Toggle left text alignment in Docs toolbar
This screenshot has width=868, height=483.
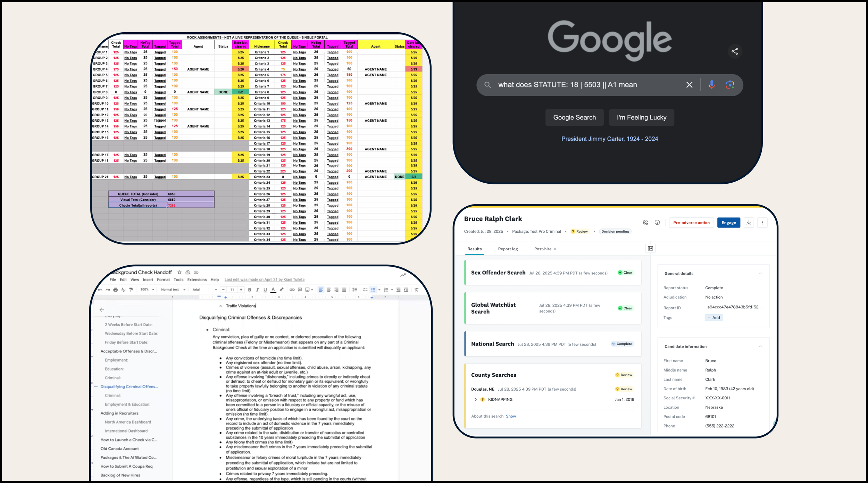[x=321, y=290]
